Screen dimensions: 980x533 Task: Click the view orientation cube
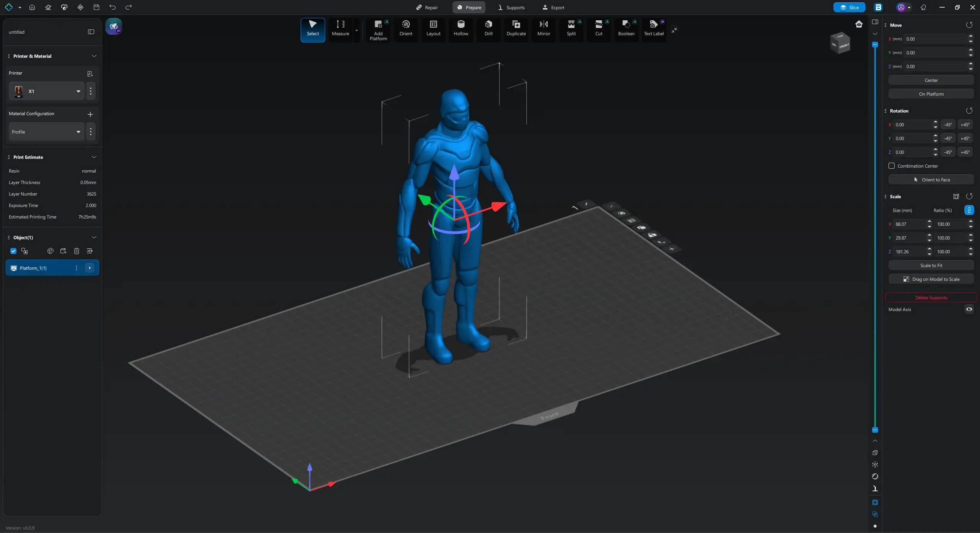pos(840,43)
